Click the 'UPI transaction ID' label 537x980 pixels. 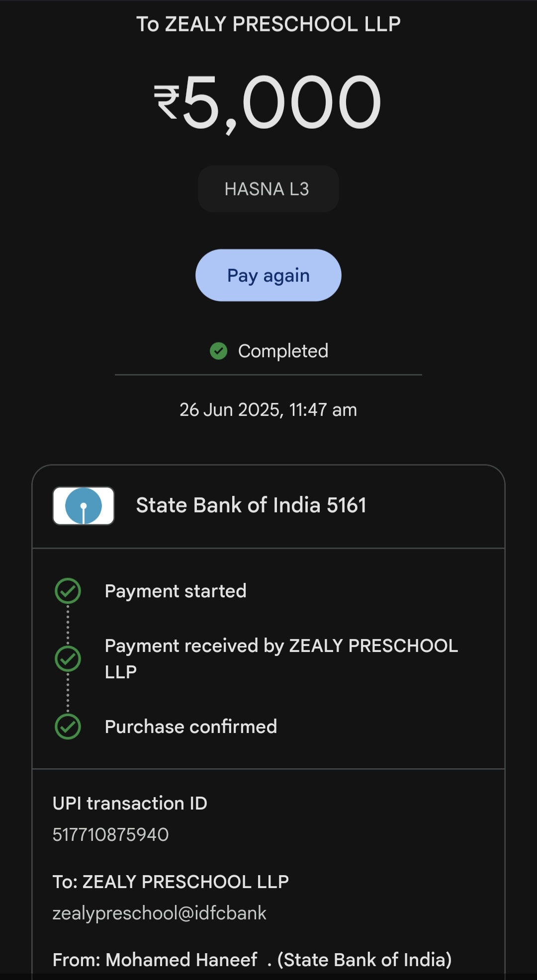click(x=130, y=803)
